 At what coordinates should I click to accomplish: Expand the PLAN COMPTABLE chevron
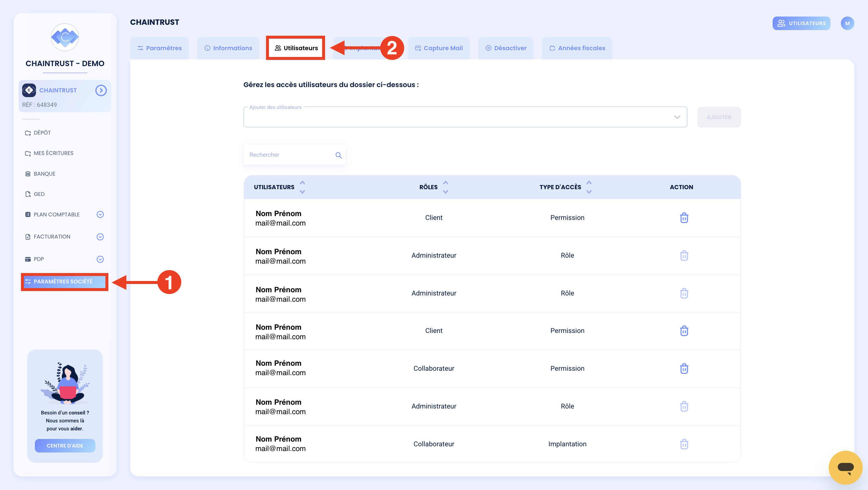pos(100,214)
